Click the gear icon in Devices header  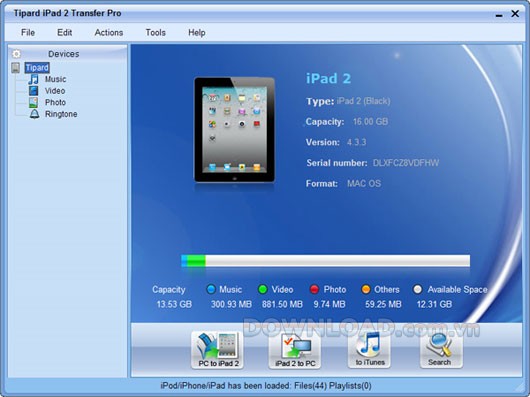(16, 54)
